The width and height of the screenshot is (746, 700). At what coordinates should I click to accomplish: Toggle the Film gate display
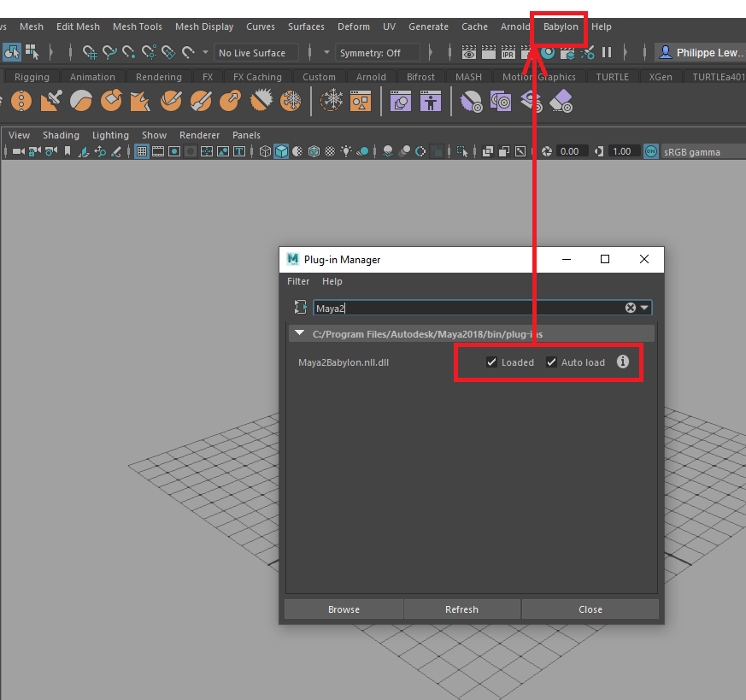click(x=158, y=152)
